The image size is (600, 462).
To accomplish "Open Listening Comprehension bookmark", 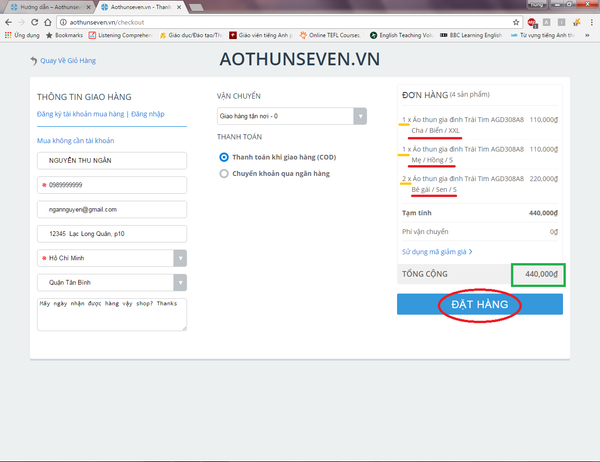I will (x=120, y=35).
